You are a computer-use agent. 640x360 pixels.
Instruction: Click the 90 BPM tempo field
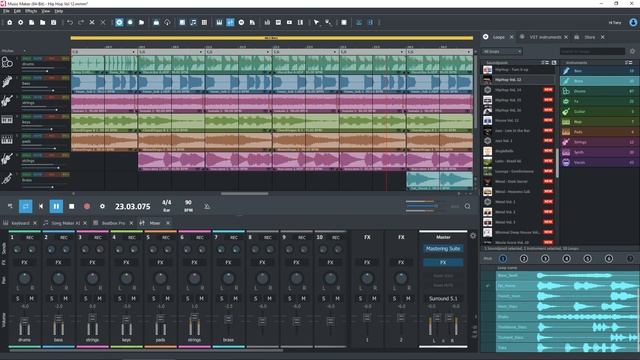pos(188,206)
